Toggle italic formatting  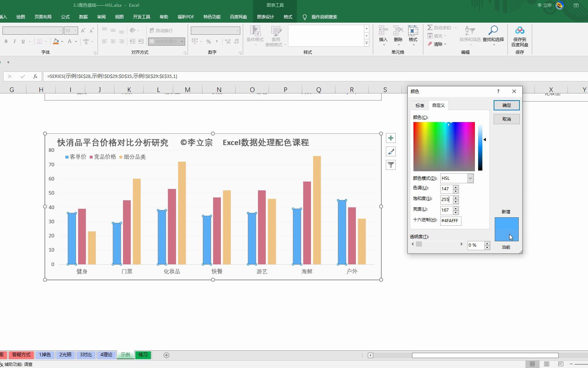[14, 41]
